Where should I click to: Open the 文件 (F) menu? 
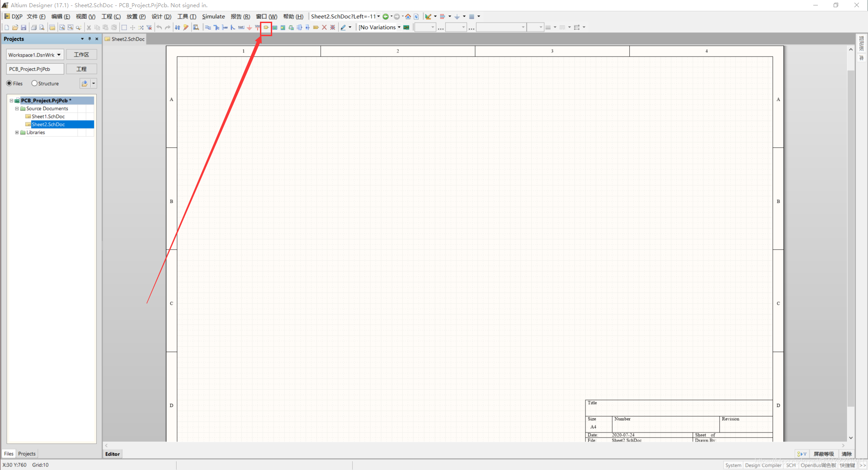[36, 17]
